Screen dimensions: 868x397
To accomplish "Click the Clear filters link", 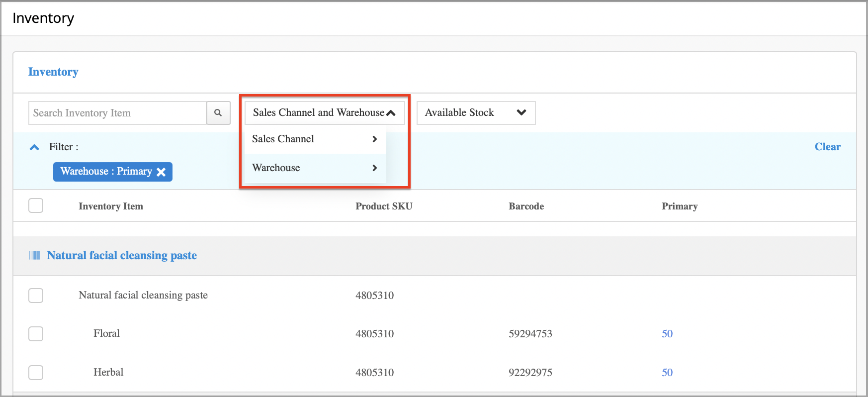I will [x=827, y=147].
